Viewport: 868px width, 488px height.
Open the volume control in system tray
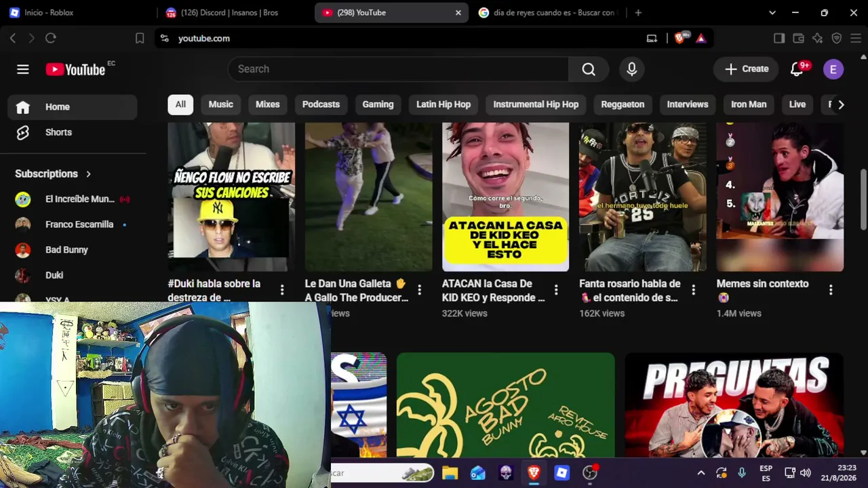(x=806, y=472)
